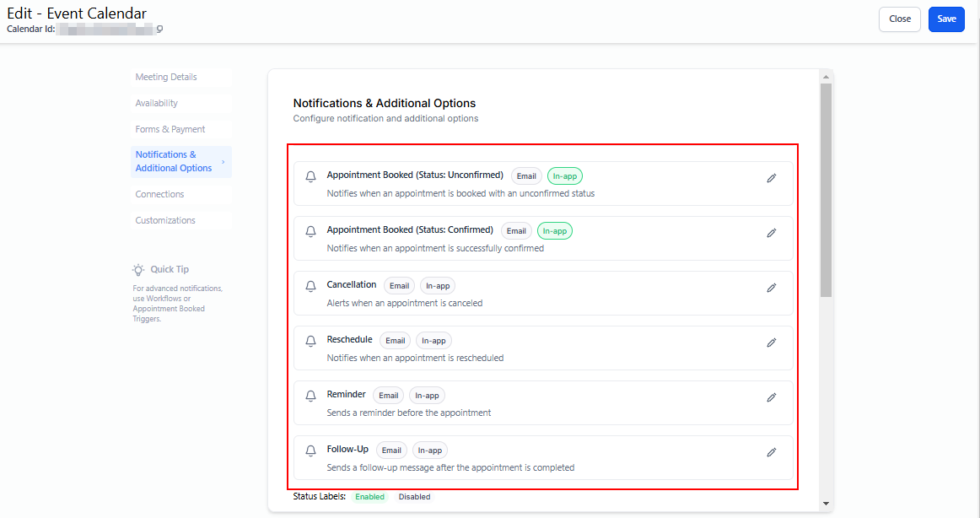980x518 pixels.
Task: Click the Quick Tip lightbulb icon
Action: coord(138,269)
